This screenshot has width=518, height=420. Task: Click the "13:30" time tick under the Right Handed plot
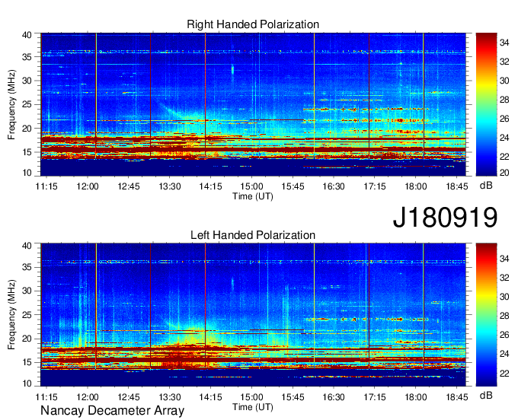(169, 186)
